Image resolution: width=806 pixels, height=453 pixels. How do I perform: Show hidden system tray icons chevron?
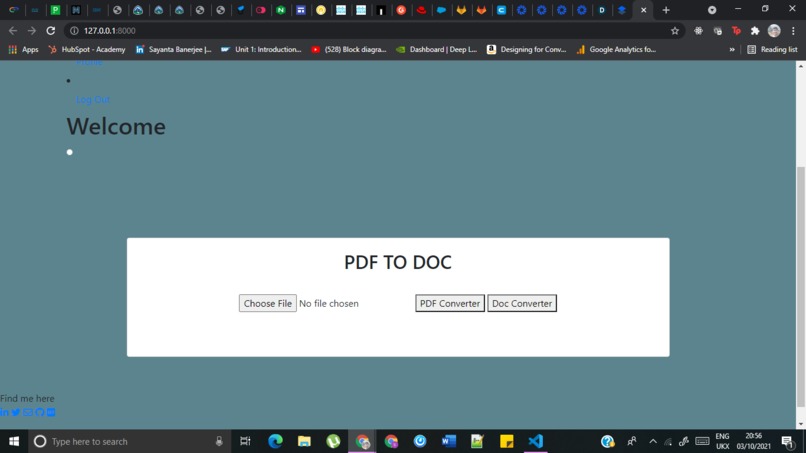pyautogui.click(x=653, y=441)
